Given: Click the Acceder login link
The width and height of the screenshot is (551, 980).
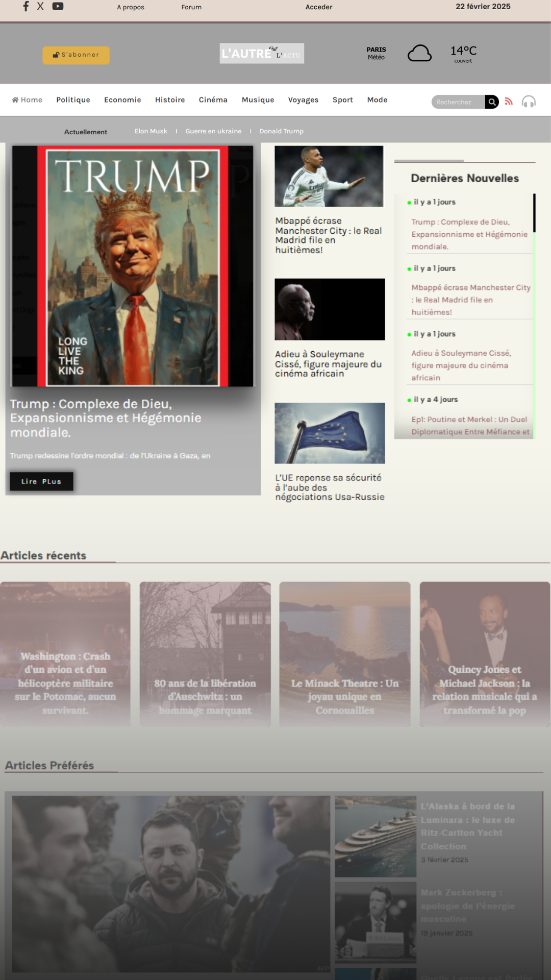Looking at the screenshot, I should click(319, 7).
